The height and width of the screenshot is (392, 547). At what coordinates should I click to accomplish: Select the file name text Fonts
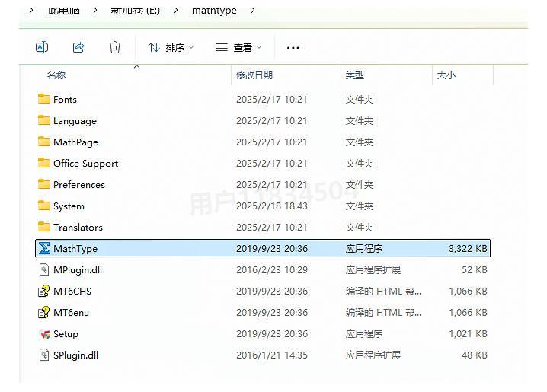coord(65,100)
